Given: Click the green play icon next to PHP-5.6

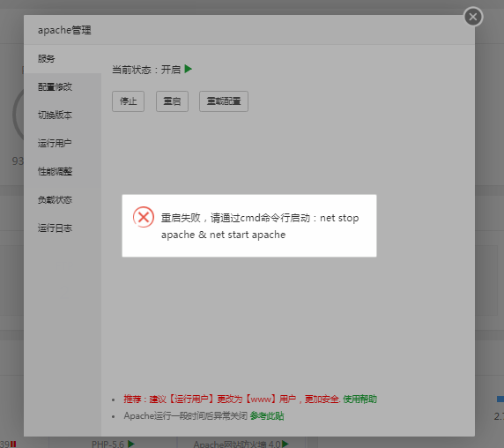Looking at the screenshot, I should click(x=130, y=444).
